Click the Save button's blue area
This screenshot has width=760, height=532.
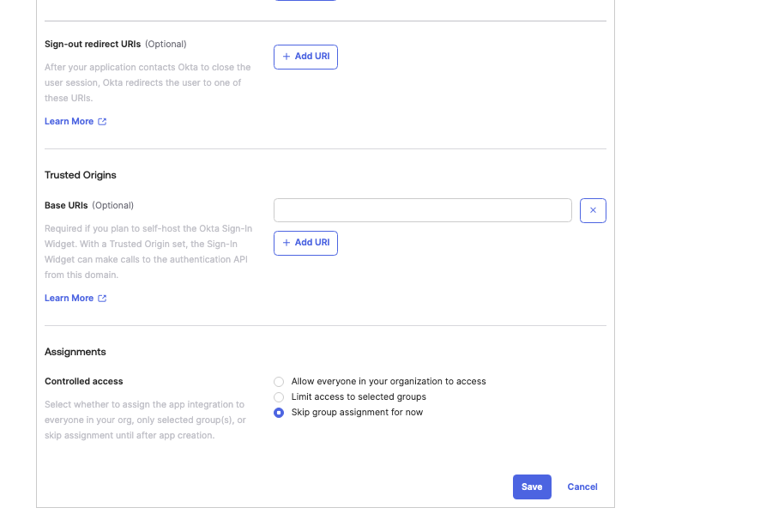pos(532,487)
